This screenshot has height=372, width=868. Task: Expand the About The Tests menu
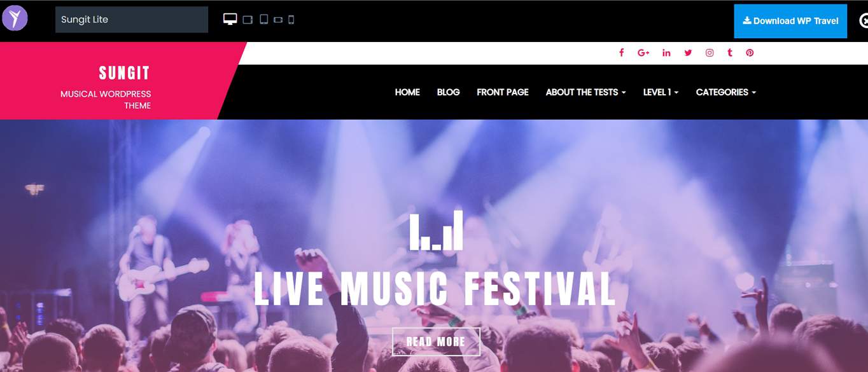click(x=585, y=92)
